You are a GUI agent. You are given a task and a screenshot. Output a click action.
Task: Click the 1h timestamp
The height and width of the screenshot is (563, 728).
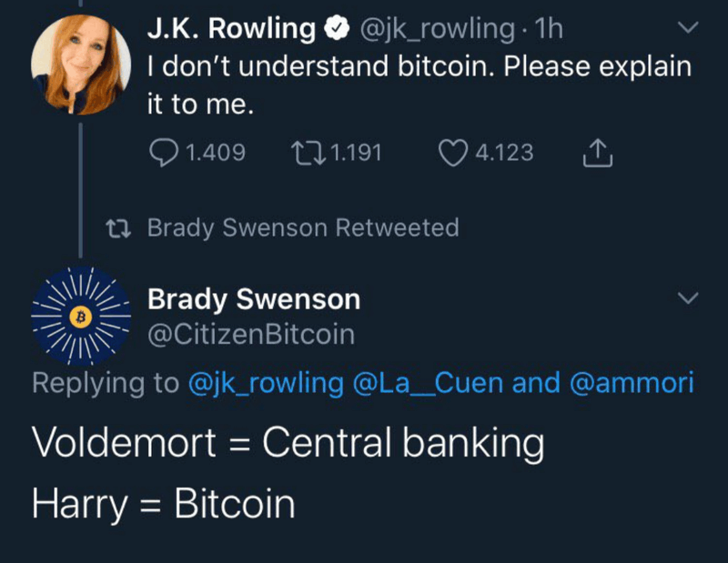point(551,29)
